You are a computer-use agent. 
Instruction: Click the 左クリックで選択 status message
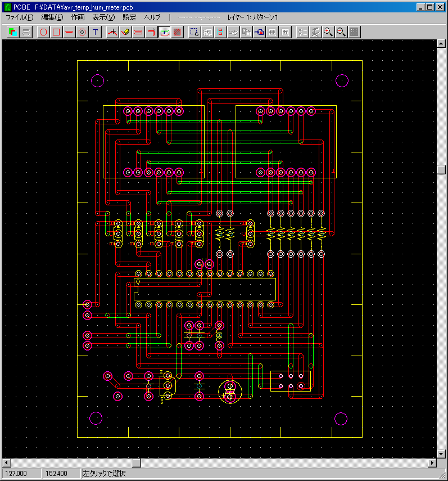pyautogui.click(x=104, y=474)
